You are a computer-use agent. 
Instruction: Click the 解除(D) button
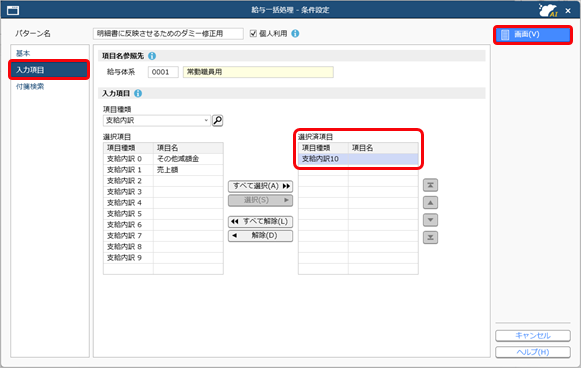[260, 236]
